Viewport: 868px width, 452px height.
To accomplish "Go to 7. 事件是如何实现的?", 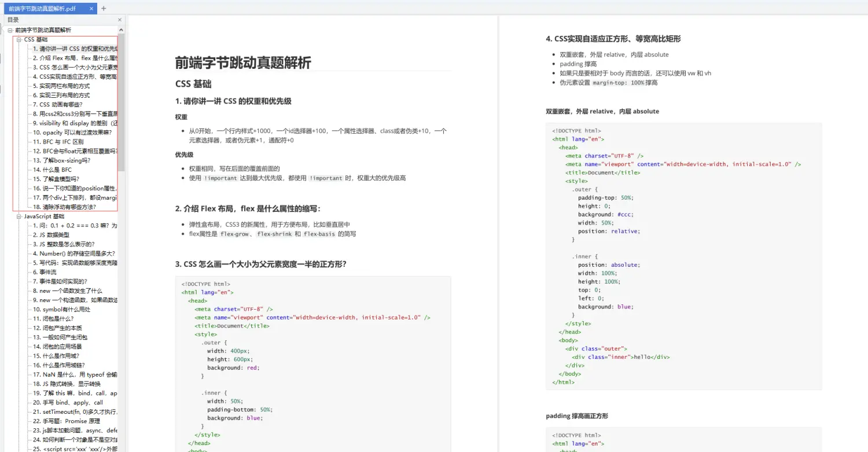I will coord(60,281).
